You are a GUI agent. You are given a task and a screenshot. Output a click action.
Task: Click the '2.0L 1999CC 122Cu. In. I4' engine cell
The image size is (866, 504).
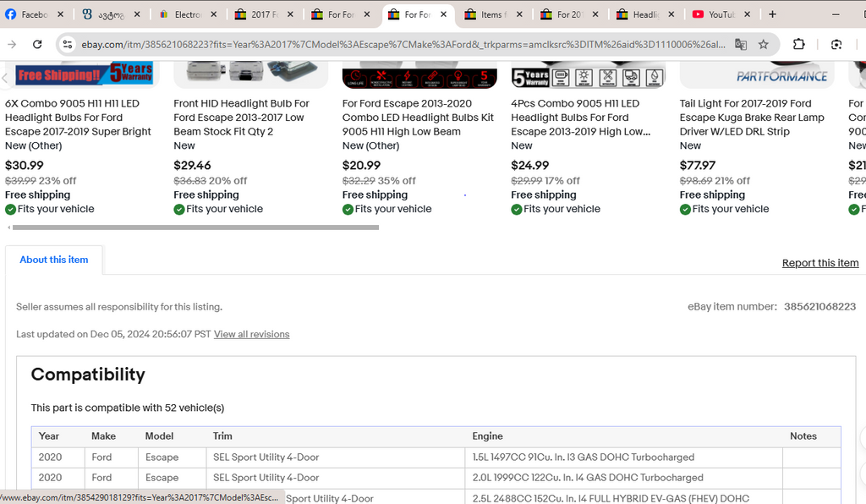[x=623, y=478]
